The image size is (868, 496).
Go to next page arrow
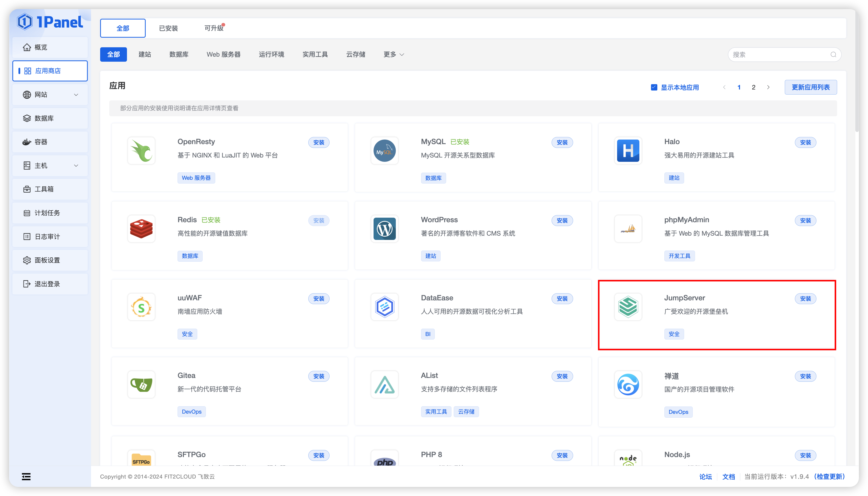768,87
